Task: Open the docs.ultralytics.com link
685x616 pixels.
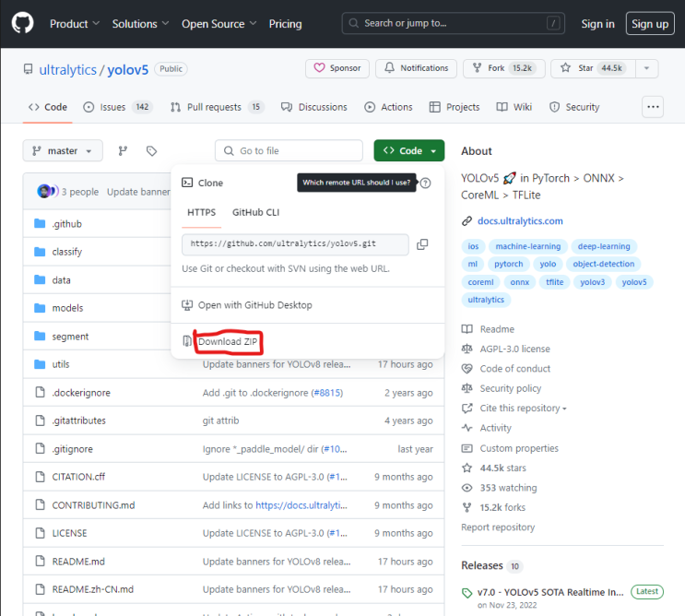Action: tap(520, 221)
